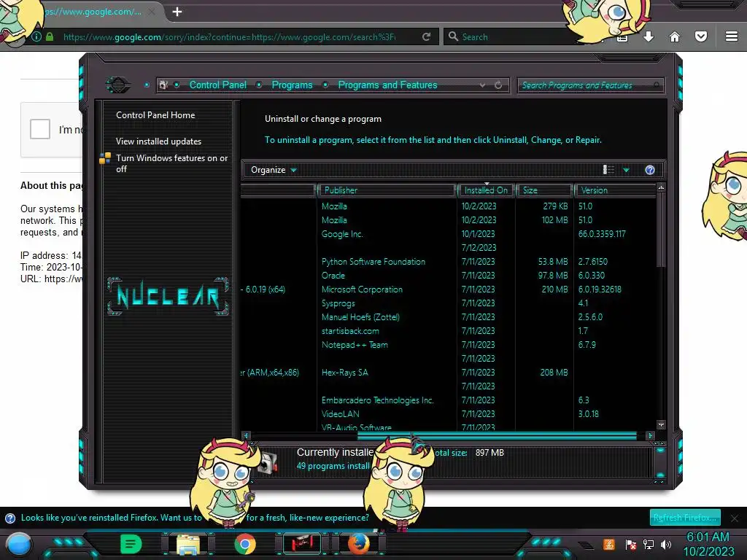Check the I'm not a robot checkbox

(40, 129)
